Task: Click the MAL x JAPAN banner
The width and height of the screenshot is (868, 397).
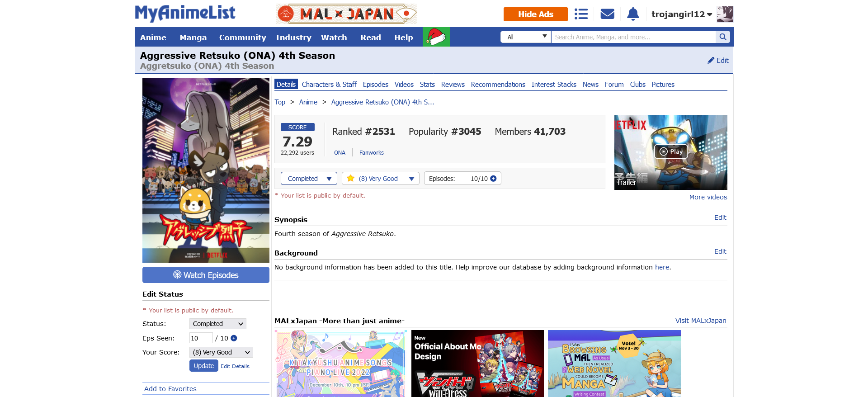Action: pos(346,14)
